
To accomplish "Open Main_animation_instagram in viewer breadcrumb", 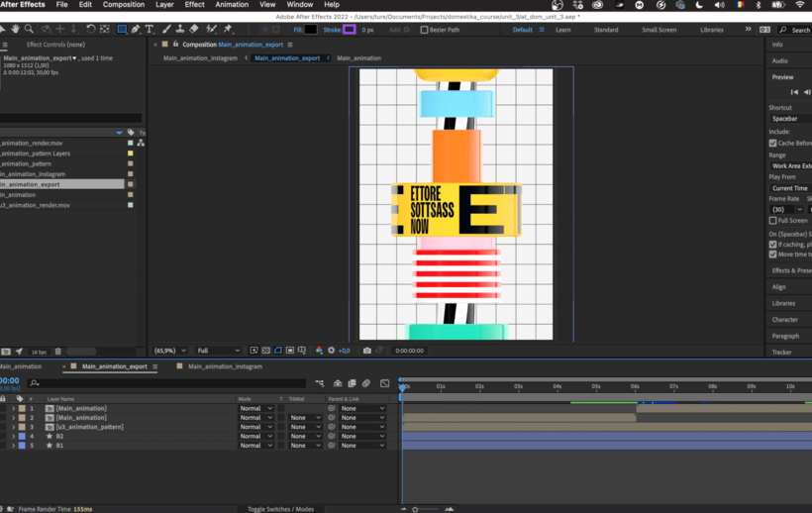I will pyautogui.click(x=200, y=58).
